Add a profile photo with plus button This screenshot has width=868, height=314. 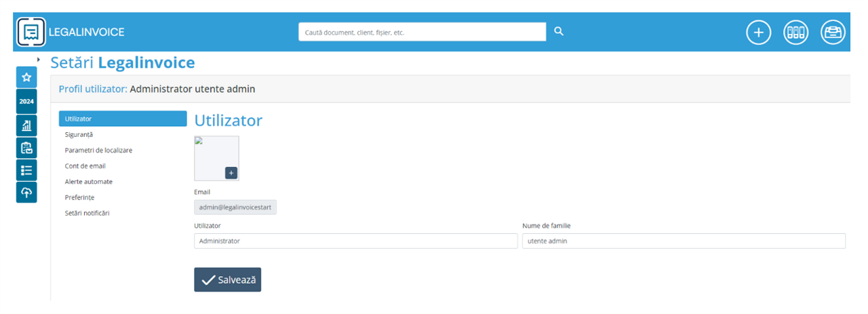pyautogui.click(x=231, y=173)
